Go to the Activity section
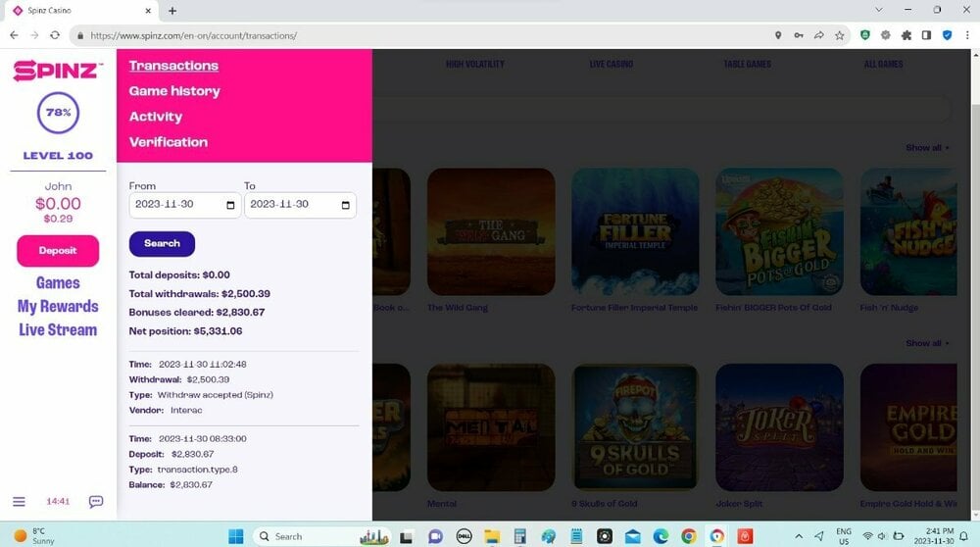The width and height of the screenshot is (980, 547). 156,117
